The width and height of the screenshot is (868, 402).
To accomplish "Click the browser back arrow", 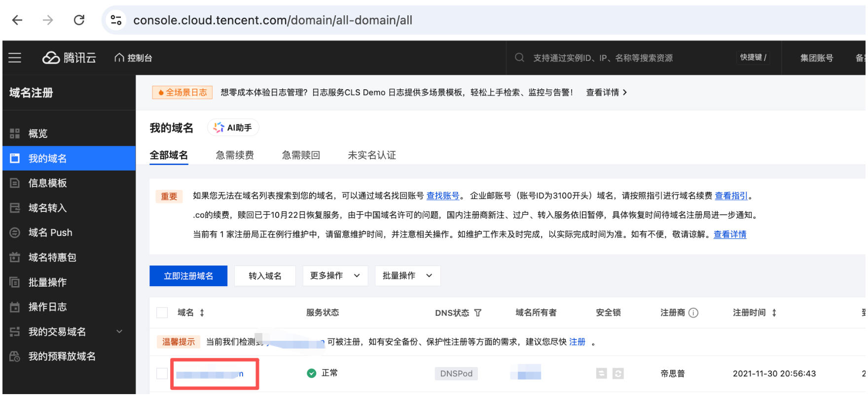I will pyautogui.click(x=17, y=20).
